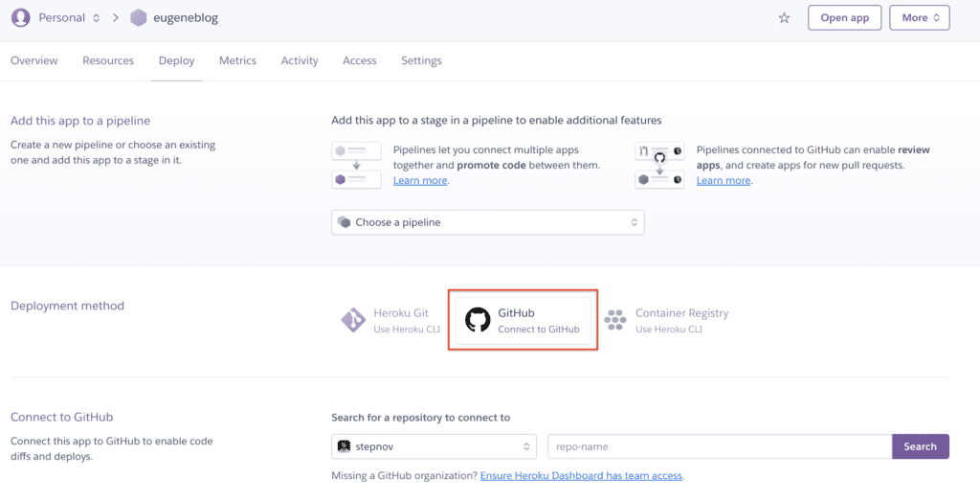
Task: Expand the More dropdown button
Action: point(920,17)
